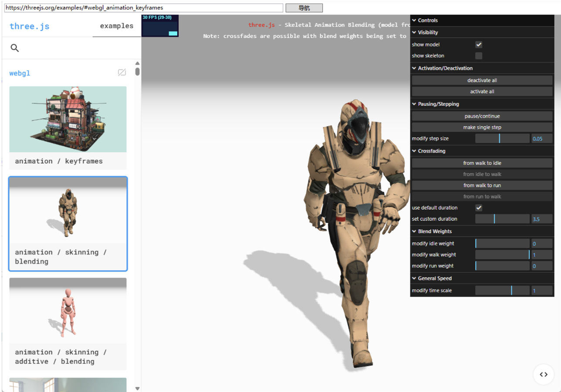Crossfade from walk to run
561x392 pixels.
pos(482,185)
